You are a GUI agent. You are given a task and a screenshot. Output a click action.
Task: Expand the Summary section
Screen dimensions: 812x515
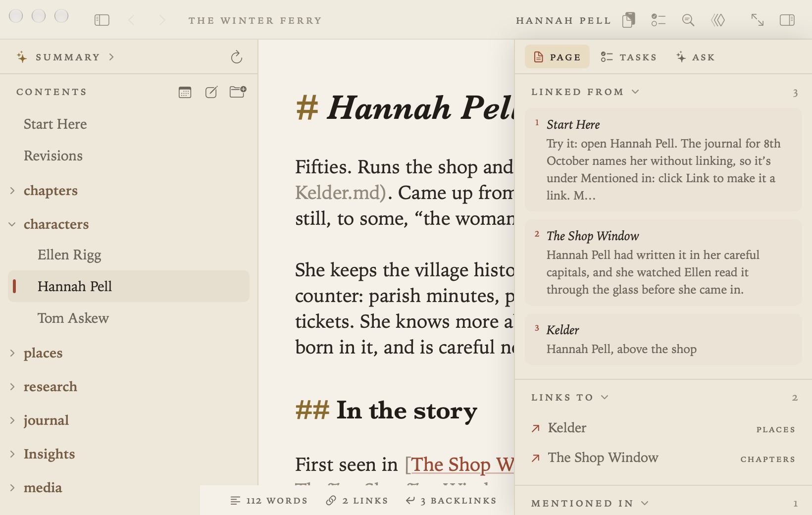click(111, 57)
